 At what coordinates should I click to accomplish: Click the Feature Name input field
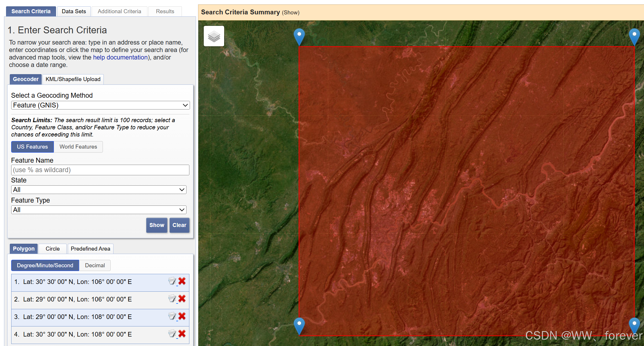(100, 170)
